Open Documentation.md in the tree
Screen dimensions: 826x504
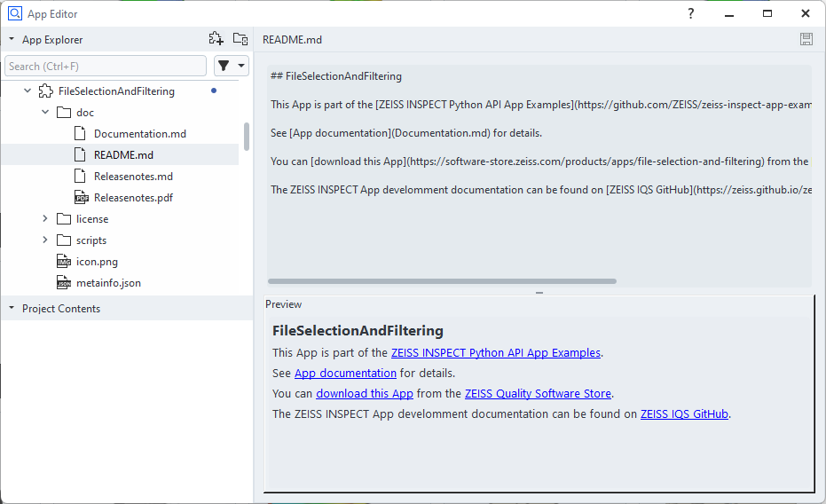[x=139, y=134]
